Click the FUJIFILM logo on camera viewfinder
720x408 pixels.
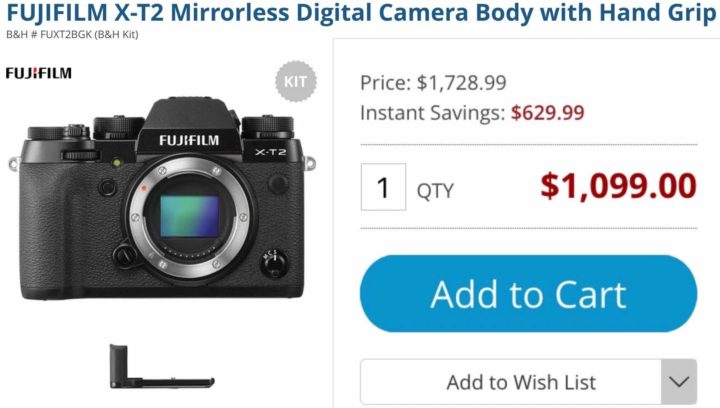pos(189,140)
